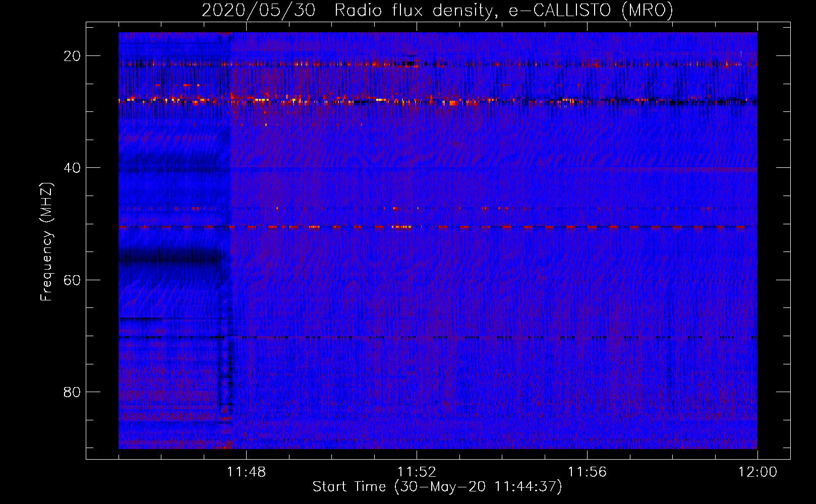Click the '80' frequency tick label
The height and width of the screenshot is (504, 816).
[72, 392]
